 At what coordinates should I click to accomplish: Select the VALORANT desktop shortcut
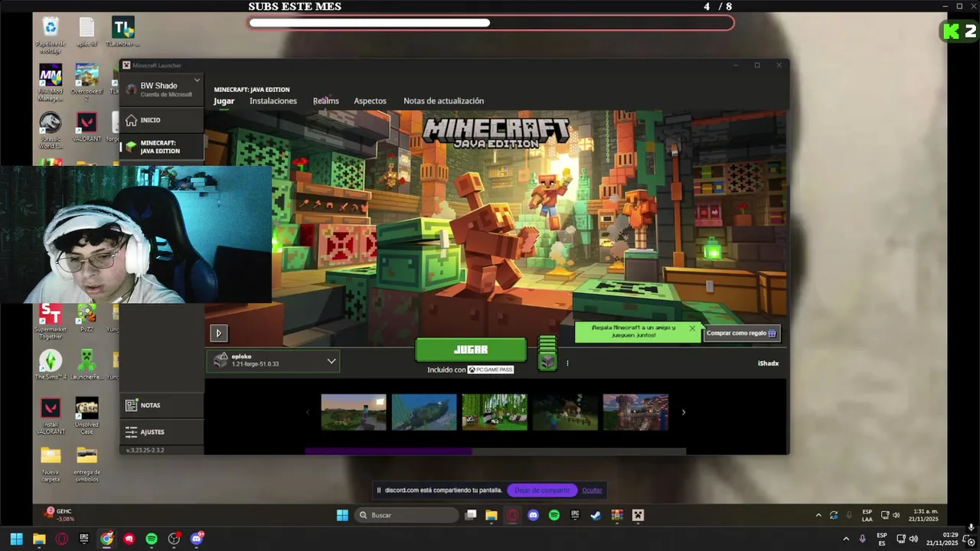point(87,127)
